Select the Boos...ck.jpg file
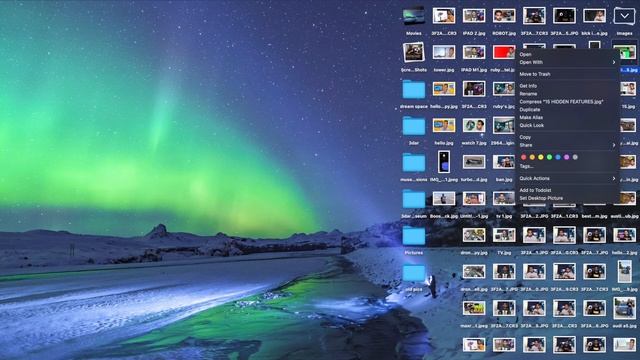The height and width of the screenshot is (360, 640). (444, 198)
